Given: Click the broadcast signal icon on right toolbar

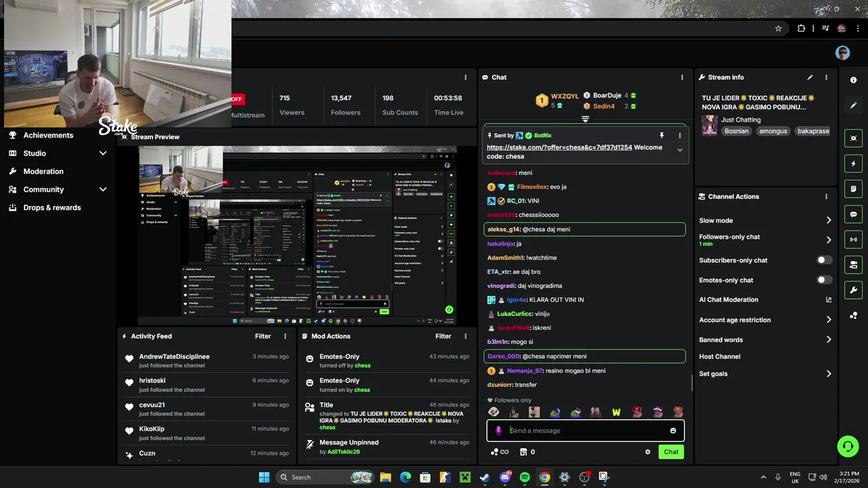Looking at the screenshot, I should [x=853, y=239].
